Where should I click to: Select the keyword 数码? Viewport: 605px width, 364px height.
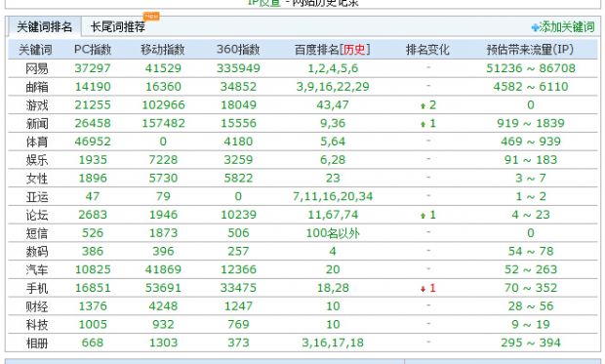[x=37, y=252]
